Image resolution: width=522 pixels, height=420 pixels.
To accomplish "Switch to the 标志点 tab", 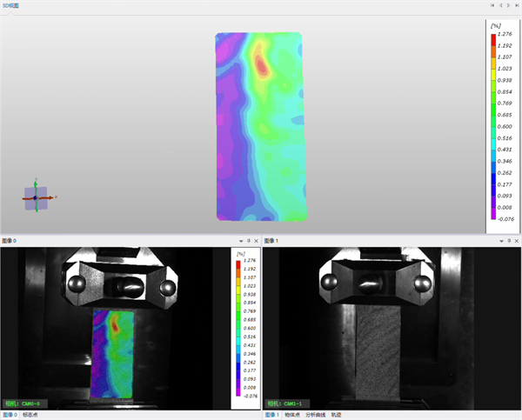I will [x=30, y=415].
